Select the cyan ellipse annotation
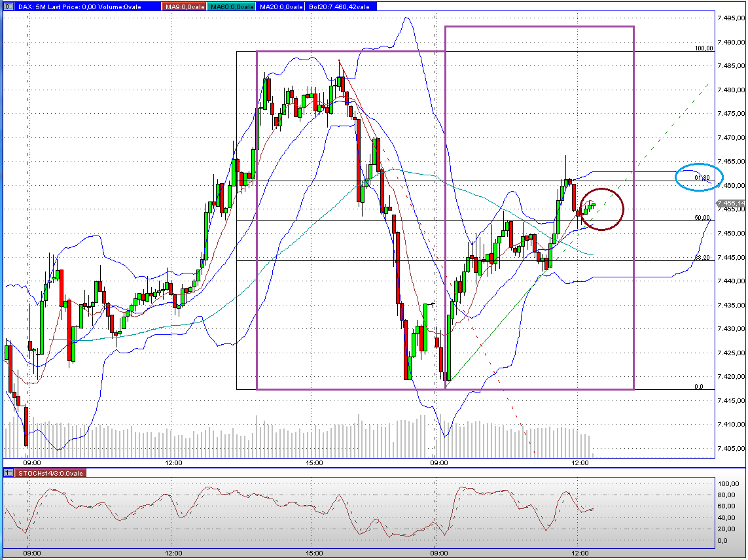Screen dimensions: 748x560 [x=698, y=176]
